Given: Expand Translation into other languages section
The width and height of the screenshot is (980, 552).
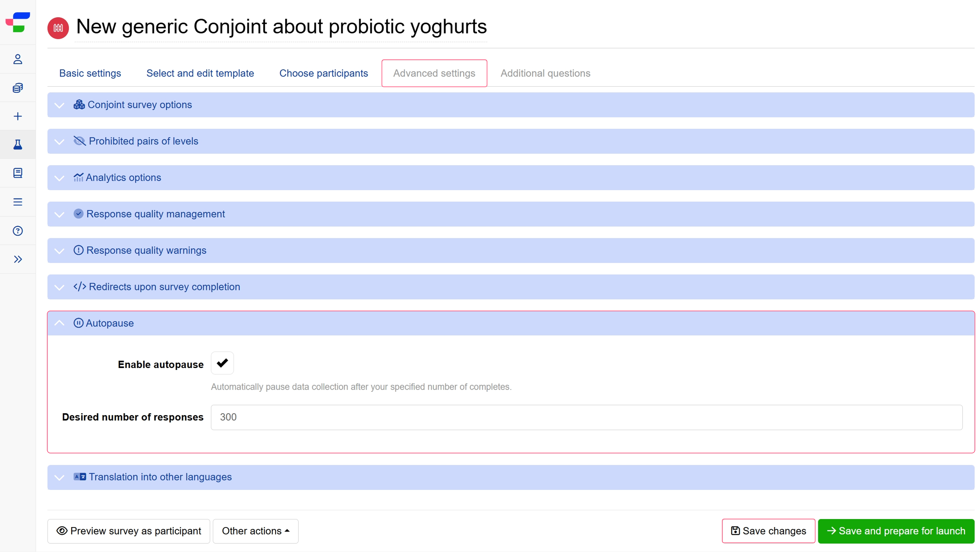Looking at the screenshot, I should tap(160, 477).
